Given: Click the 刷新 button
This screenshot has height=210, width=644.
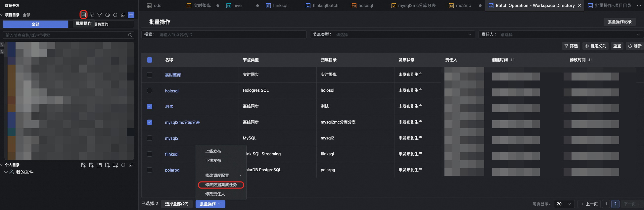Looking at the screenshot, I should click(x=635, y=46).
